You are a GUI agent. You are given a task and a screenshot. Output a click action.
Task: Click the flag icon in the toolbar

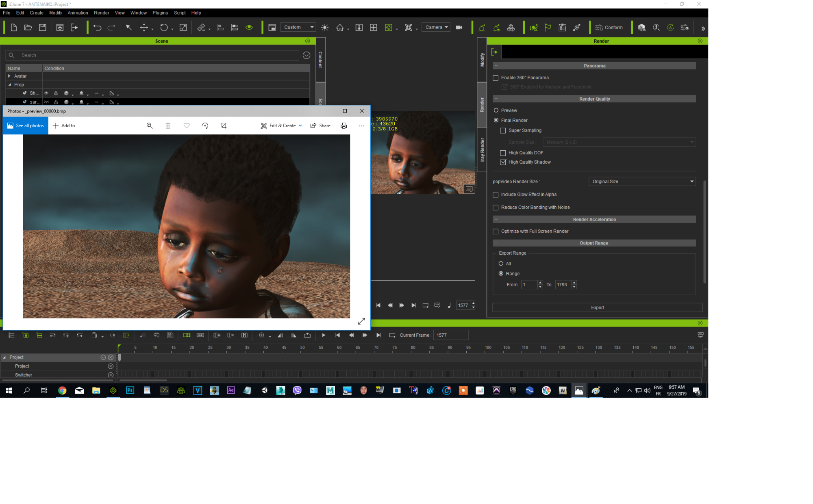[x=548, y=28]
